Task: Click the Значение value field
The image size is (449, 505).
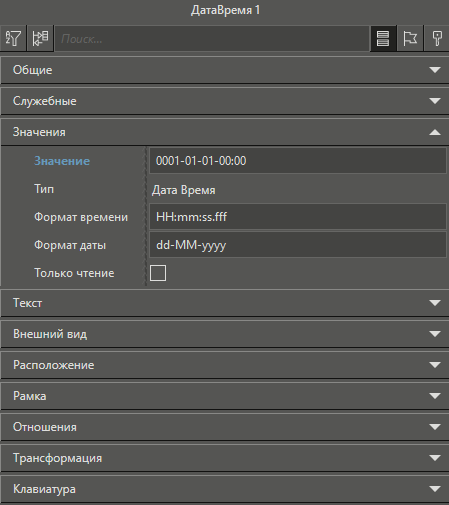Action: [x=298, y=161]
